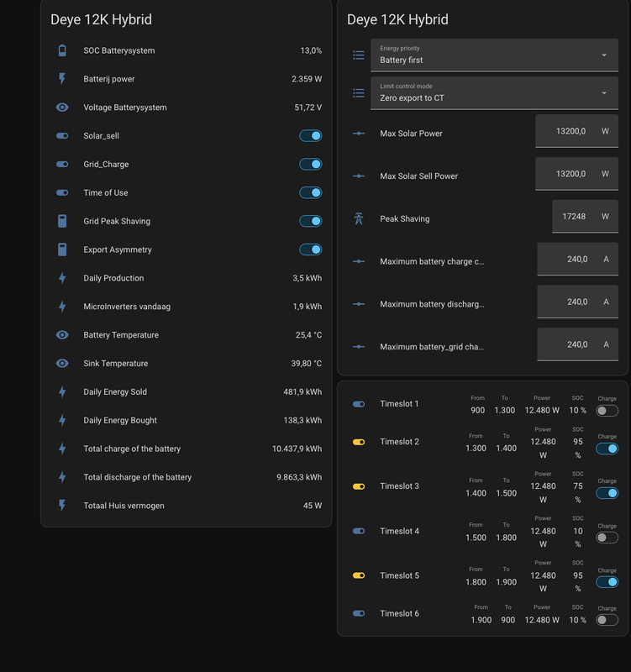Image resolution: width=631 pixels, height=672 pixels.
Task: Click the device icon beside Grid Peak Shaving
Action: click(x=62, y=221)
